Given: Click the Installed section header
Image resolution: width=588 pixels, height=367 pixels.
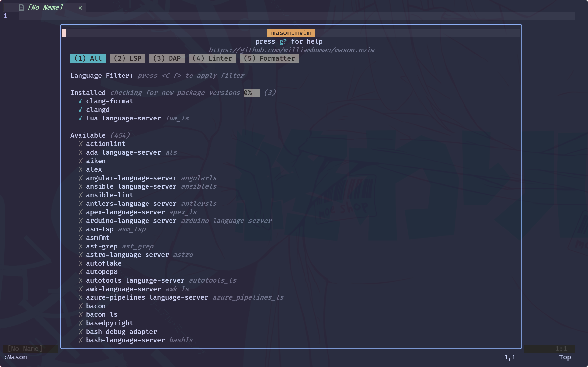Looking at the screenshot, I should tap(88, 93).
